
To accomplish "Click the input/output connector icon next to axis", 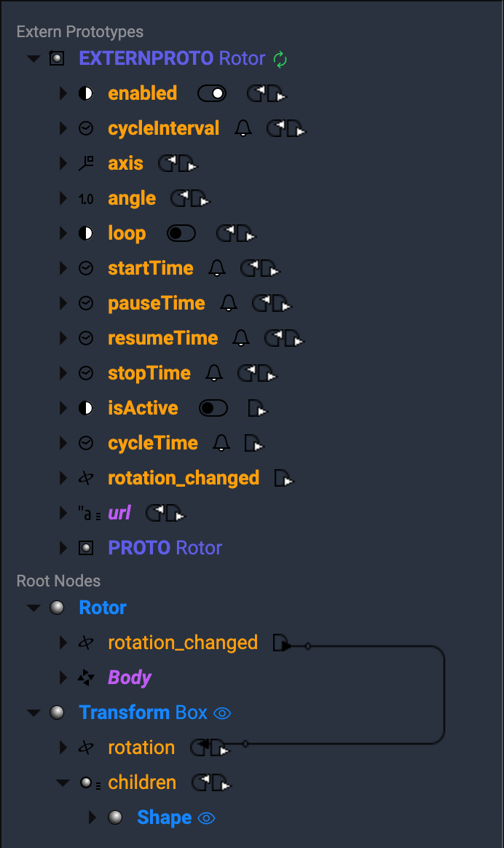I will [178, 164].
